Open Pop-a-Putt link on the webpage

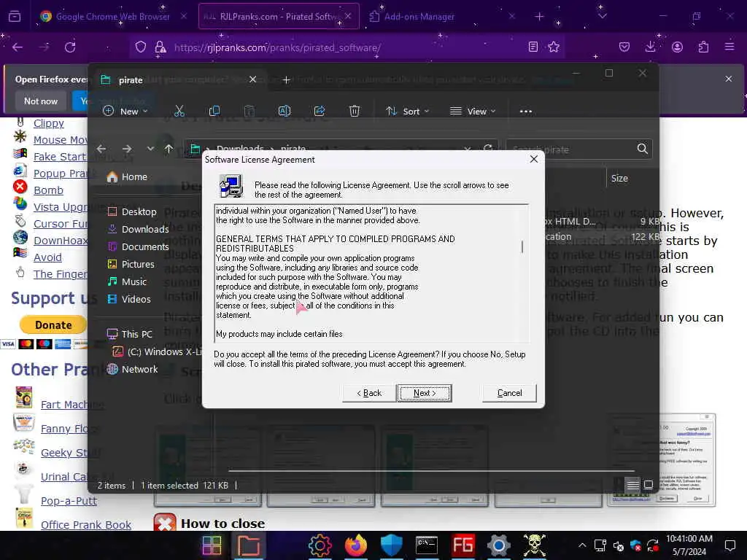69,501
